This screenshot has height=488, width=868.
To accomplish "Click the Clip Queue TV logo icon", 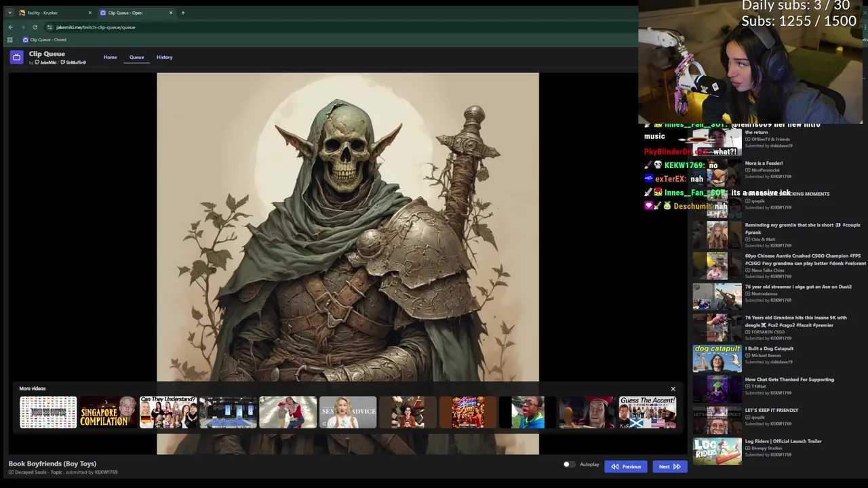I will 17,58.
